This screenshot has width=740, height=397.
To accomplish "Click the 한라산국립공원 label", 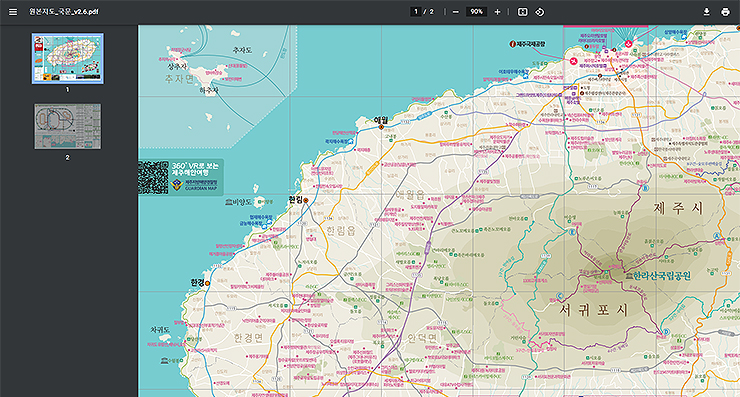I will coord(662,276).
